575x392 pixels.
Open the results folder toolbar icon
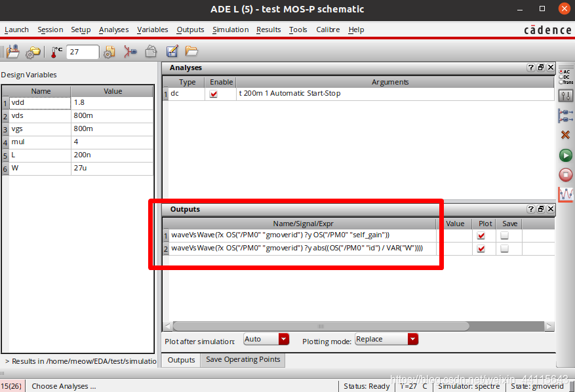(191, 50)
